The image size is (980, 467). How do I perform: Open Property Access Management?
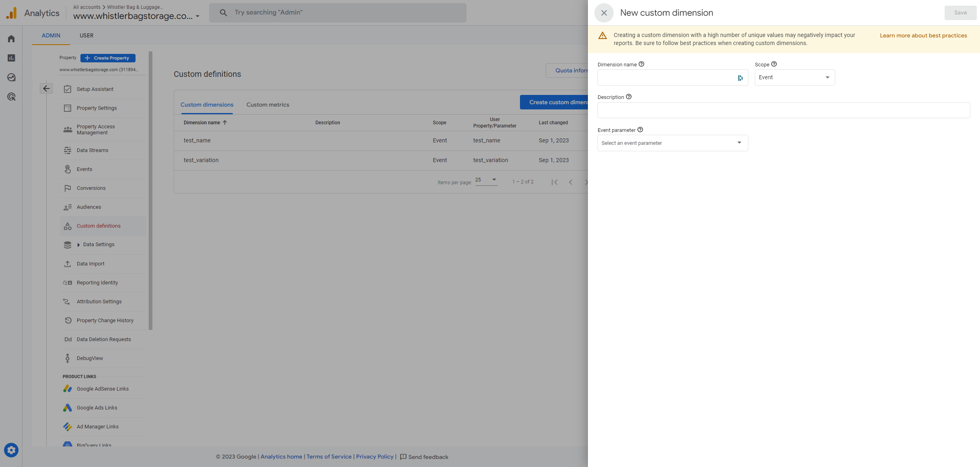point(103,130)
